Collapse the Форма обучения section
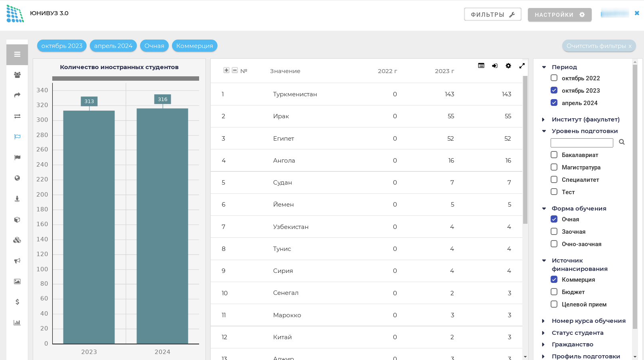Image resolution: width=644 pixels, height=360 pixels. pos(544,209)
